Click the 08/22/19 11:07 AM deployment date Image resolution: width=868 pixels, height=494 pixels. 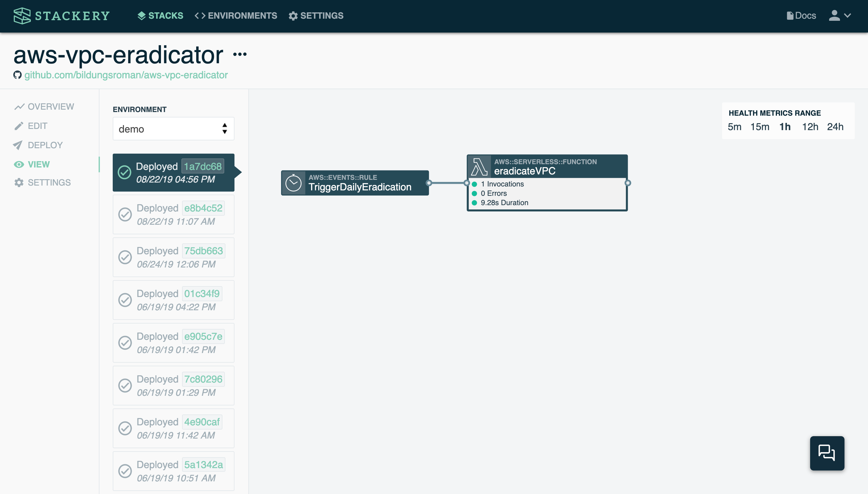pos(176,222)
